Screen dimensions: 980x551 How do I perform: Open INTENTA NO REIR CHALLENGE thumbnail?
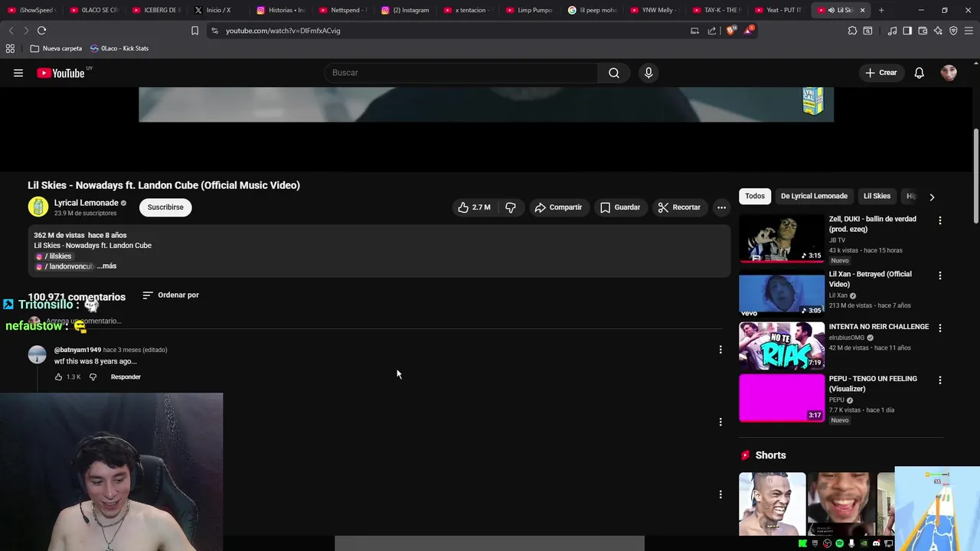782,345
